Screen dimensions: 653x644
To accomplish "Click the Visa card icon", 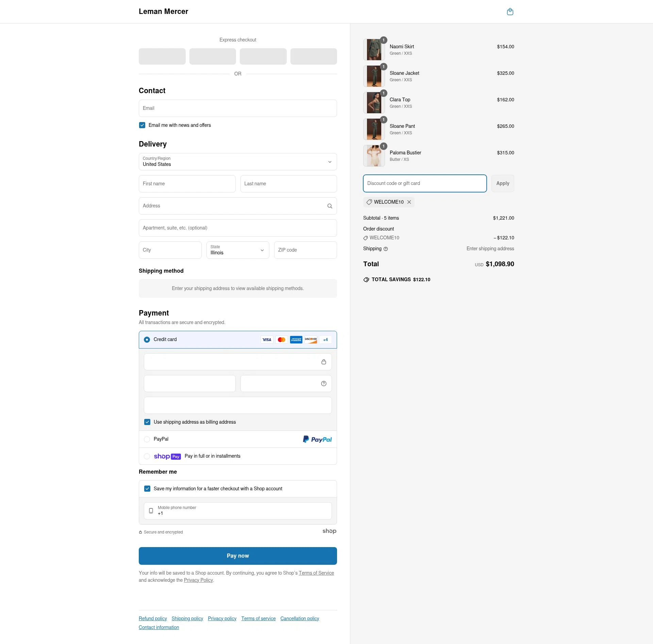I will 267,339.
